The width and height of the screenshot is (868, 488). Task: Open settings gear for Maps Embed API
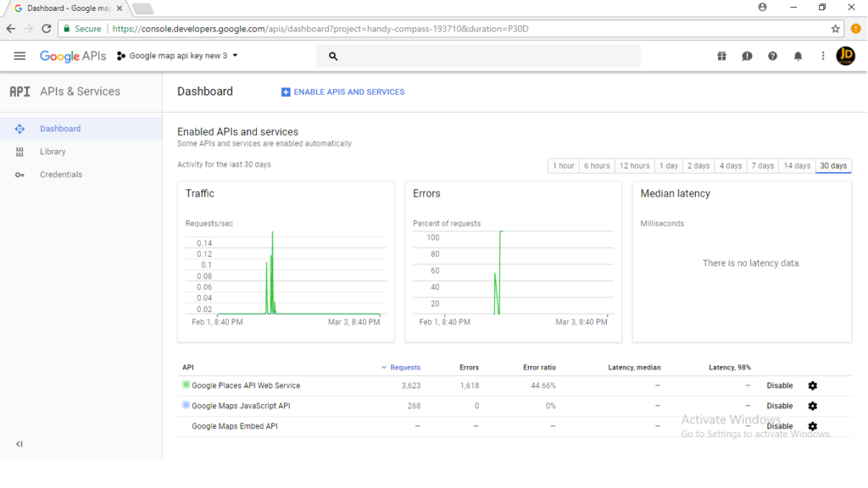click(x=813, y=427)
